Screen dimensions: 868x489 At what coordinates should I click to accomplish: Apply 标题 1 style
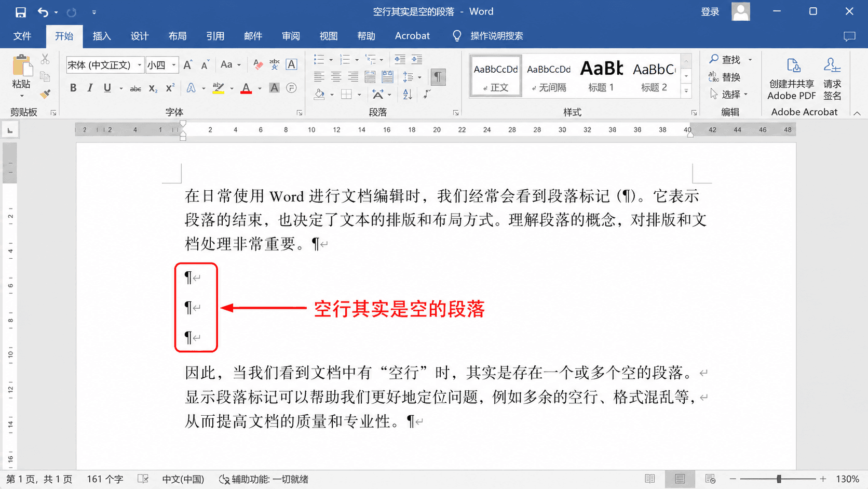pos(601,76)
